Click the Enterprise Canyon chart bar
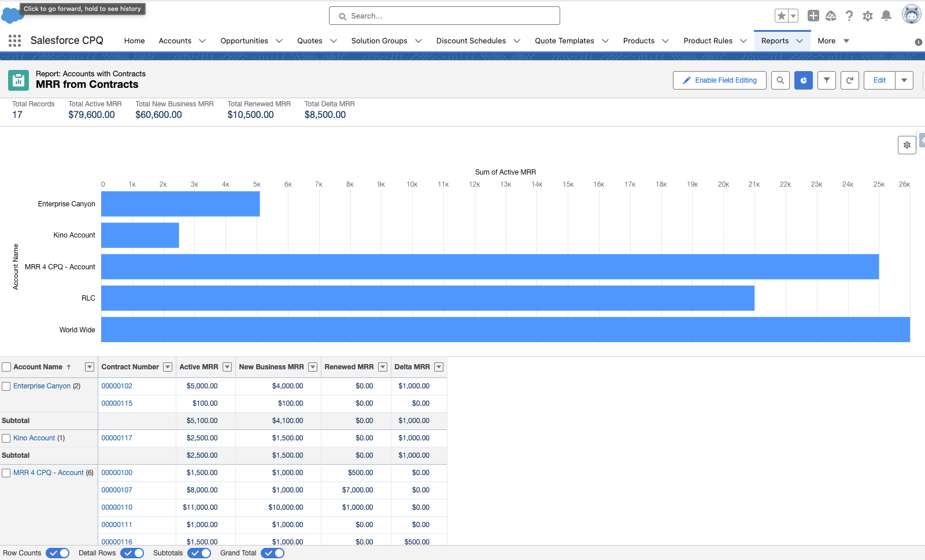 coord(180,204)
